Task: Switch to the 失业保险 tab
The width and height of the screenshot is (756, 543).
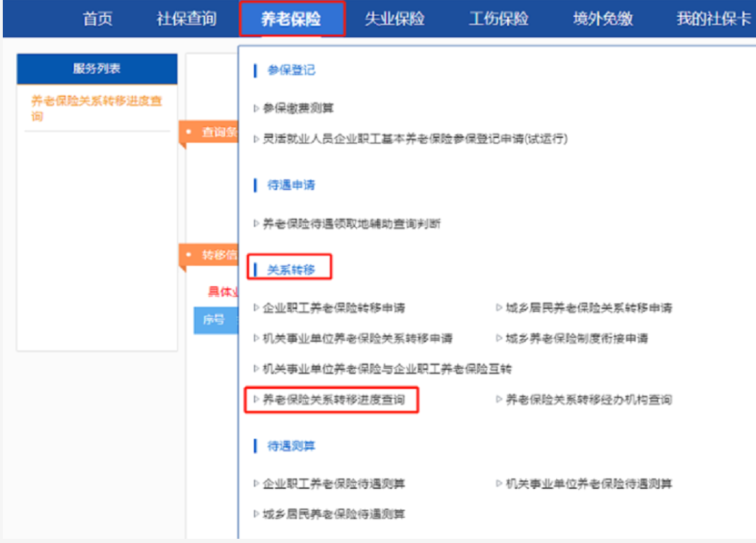Action: 395,19
